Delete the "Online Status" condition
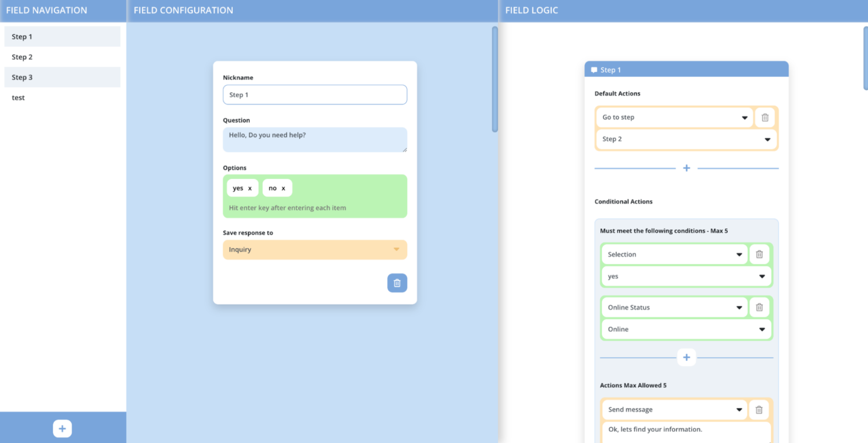The height and width of the screenshot is (443, 868). pos(759,307)
